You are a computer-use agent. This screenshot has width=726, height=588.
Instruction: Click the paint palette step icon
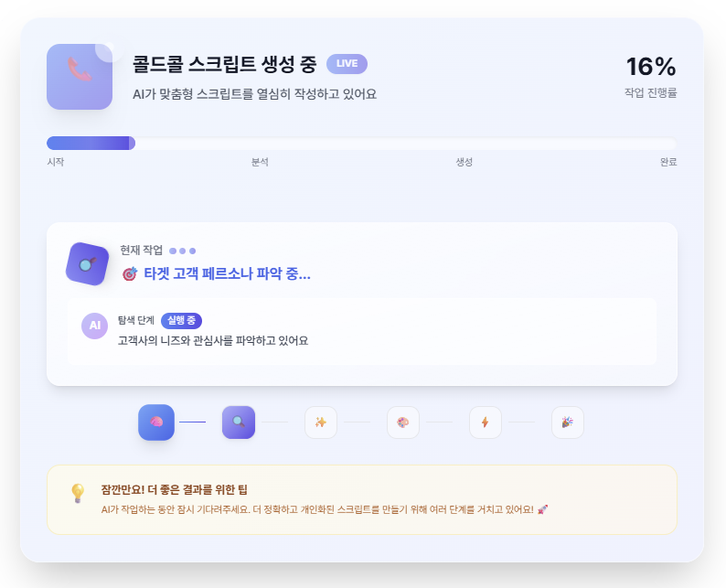click(403, 422)
